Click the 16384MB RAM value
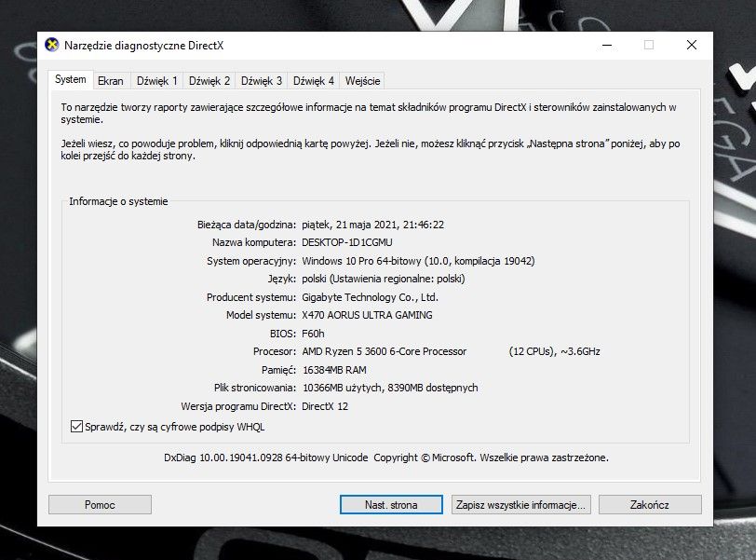The width and height of the screenshot is (756, 560). pos(334,370)
